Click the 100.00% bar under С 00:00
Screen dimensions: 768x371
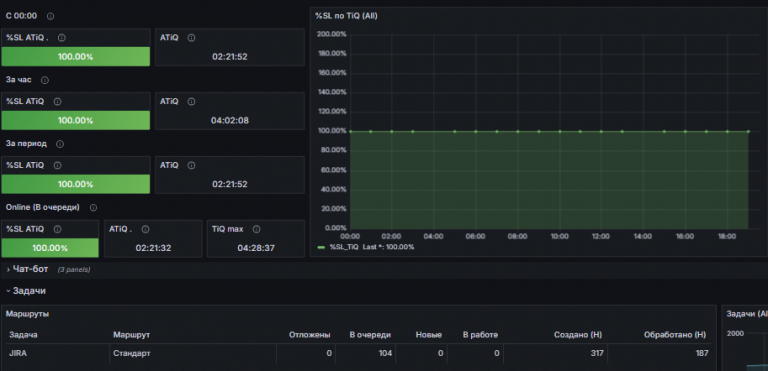coord(75,56)
